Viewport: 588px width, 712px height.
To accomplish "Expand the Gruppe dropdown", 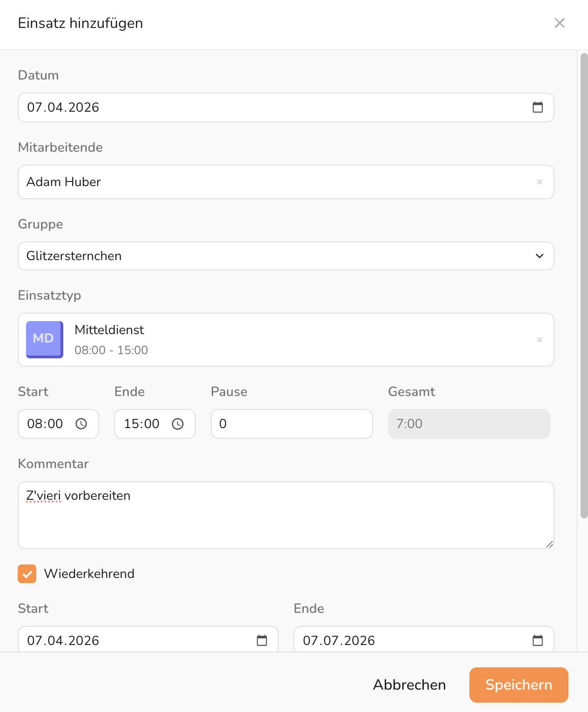I will click(x=539, y=256).
